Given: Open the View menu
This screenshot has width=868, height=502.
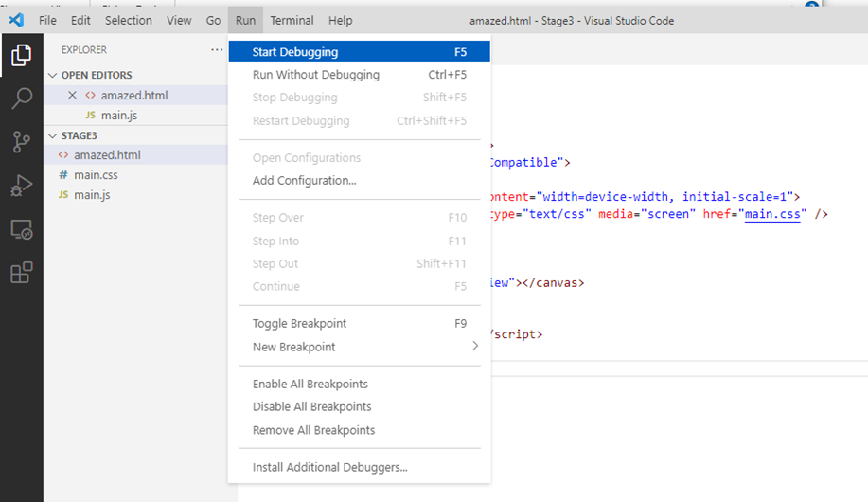Looking at the screenshot, I should click(x=179, y=21).
